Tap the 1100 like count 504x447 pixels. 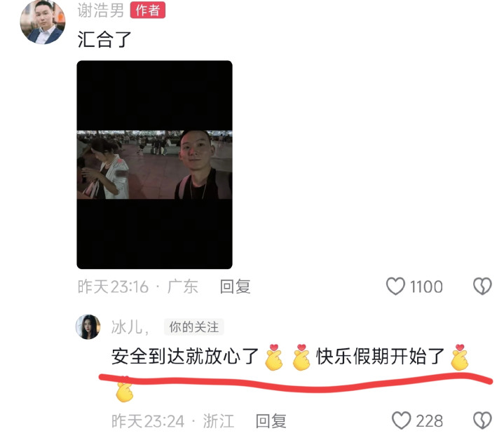[x=426, y=287]
